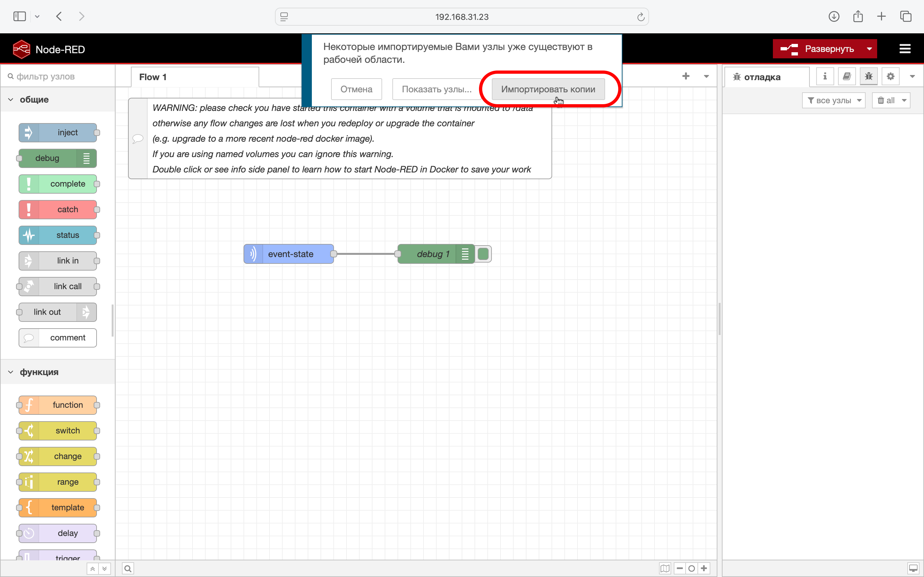
Task: Open the help book sidebar icon
Action: click(846, 76)
